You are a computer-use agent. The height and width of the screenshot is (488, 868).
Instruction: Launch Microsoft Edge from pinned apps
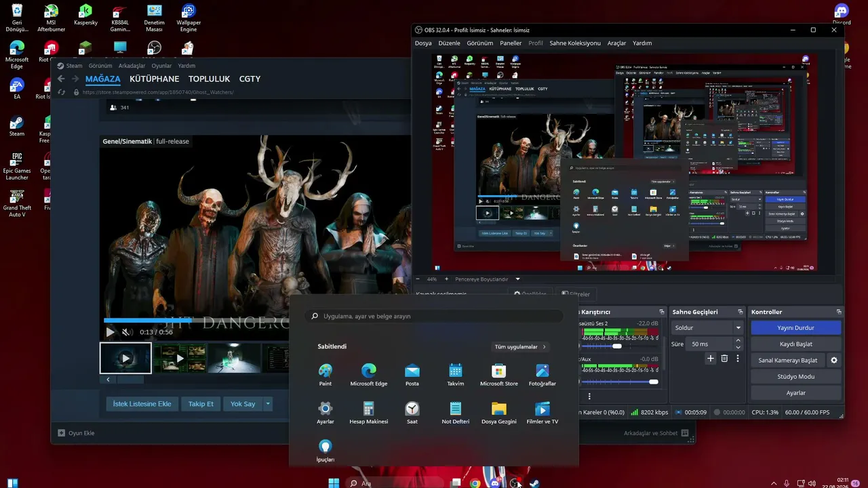pos(369,374)
